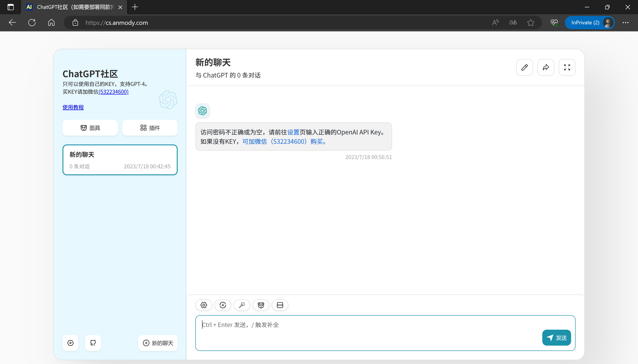Image resolution: width=638 pixels, height=364 pixels.
Task: Open the 插件 plugins button
Action: tap(150, 128)
